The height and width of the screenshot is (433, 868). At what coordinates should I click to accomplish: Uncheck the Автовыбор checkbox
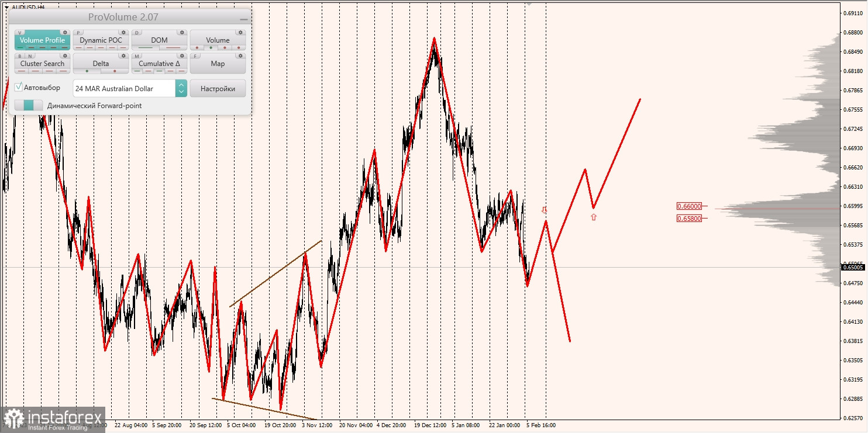click(19, 87)
